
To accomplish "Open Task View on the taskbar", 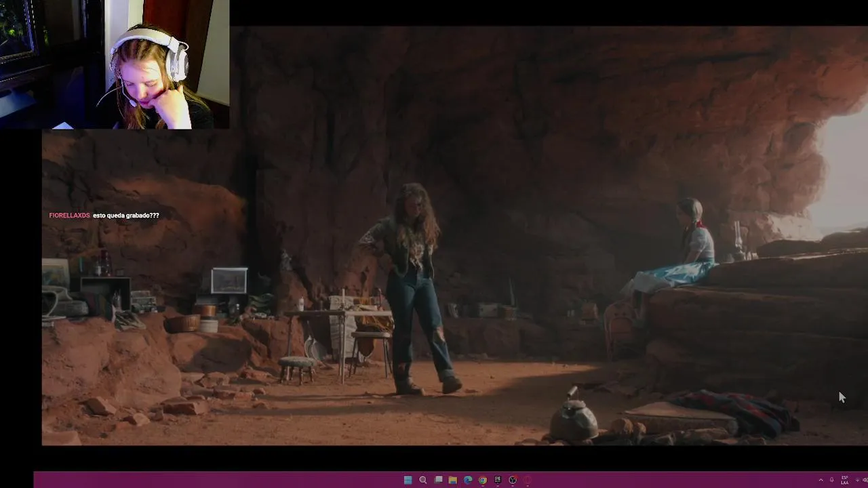I will point(438,480).
